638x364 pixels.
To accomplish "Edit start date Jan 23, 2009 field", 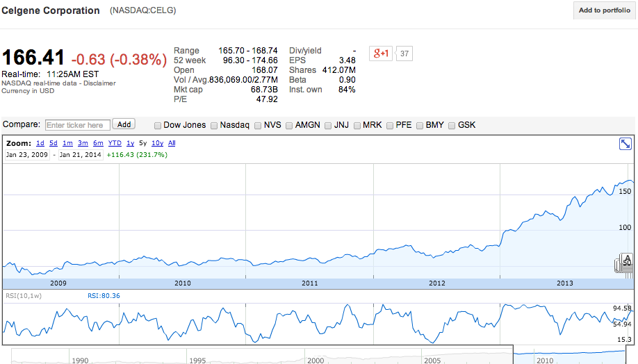I will point(27,155).
